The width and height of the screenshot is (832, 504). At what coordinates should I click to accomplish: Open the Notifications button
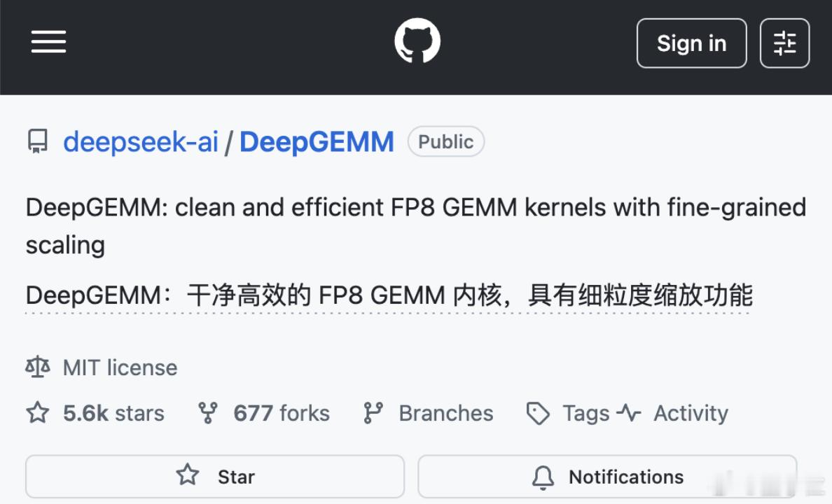[607, 476]
